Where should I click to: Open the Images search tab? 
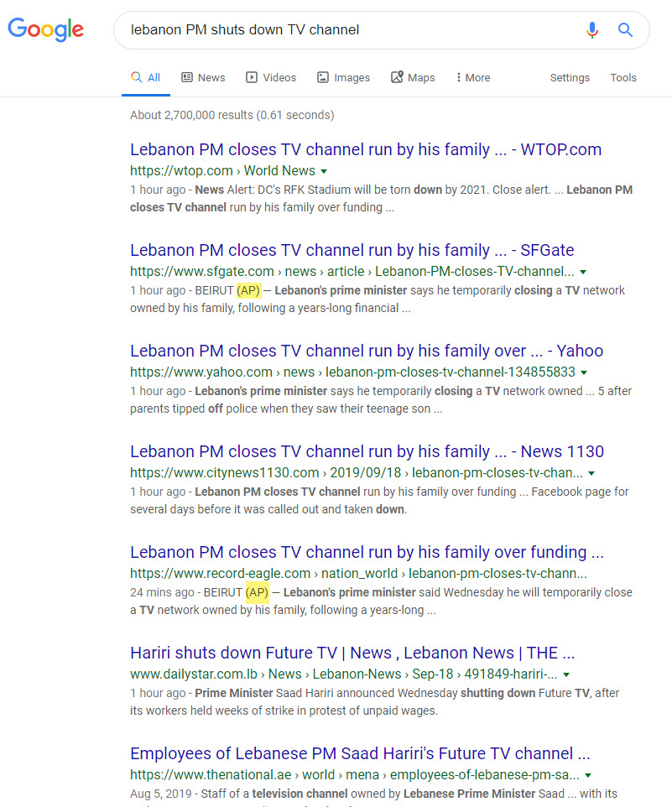[343, 78]
